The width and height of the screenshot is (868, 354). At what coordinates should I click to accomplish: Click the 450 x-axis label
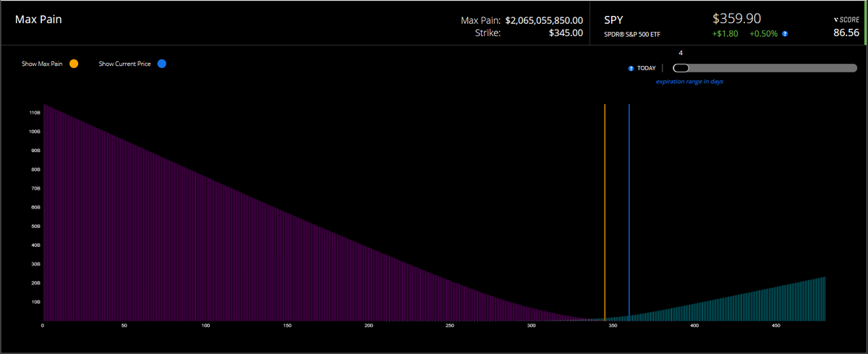[x=776, y=326]
